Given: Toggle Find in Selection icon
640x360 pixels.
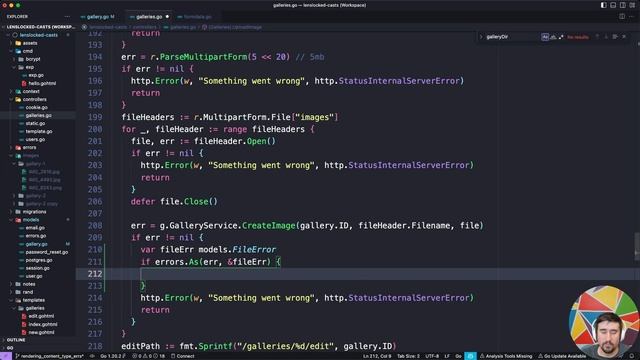Looking at the screenshot, I should pos(615,37).
